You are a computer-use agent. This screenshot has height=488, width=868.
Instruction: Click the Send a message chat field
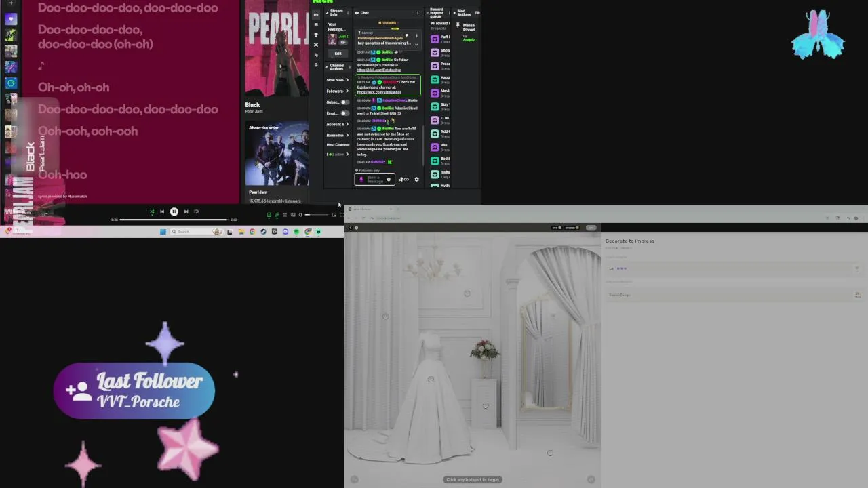pos(374,180)
